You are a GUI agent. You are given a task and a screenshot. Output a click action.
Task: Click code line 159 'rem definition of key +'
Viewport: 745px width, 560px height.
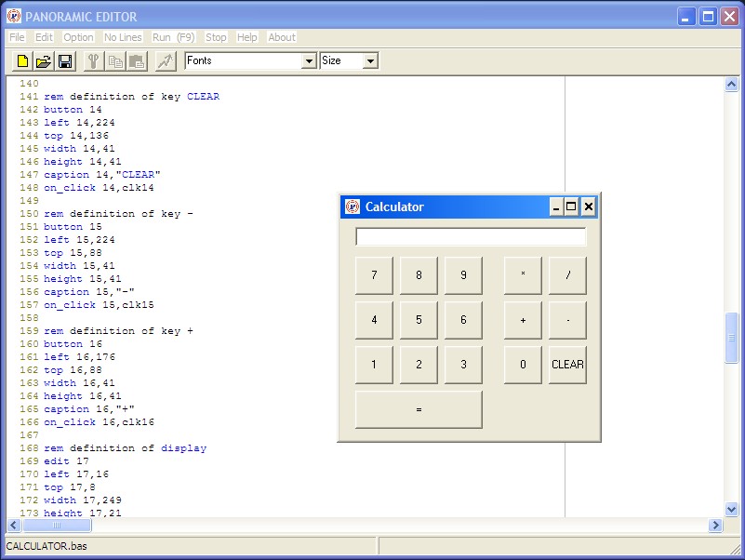click(118, 331)
